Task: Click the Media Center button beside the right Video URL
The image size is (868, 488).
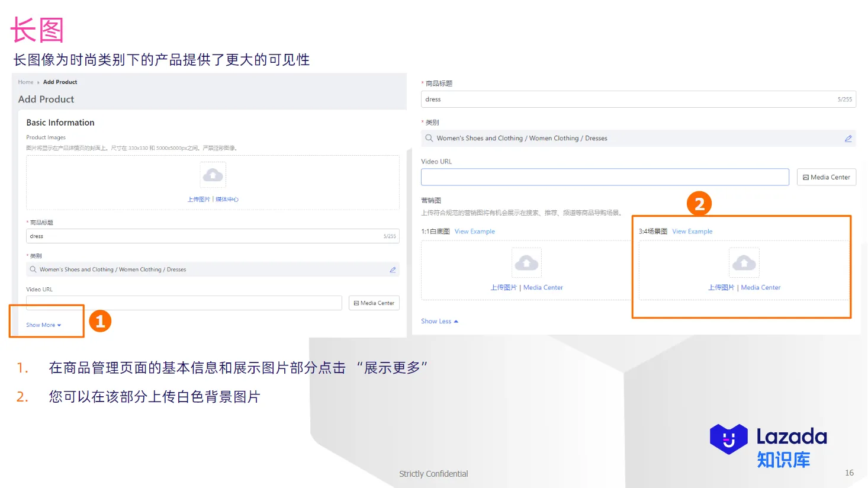Action: point(826,176)
